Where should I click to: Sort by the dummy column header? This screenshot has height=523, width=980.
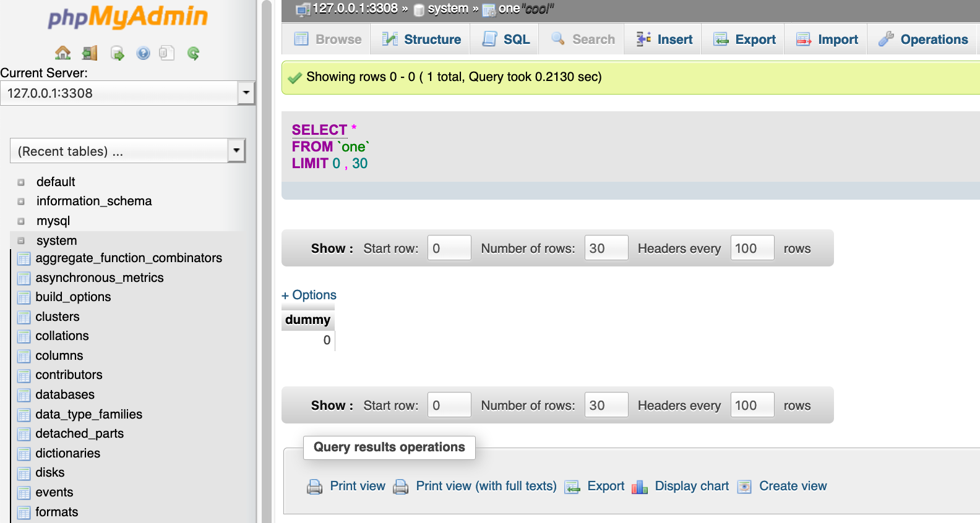tap(307, 320)
